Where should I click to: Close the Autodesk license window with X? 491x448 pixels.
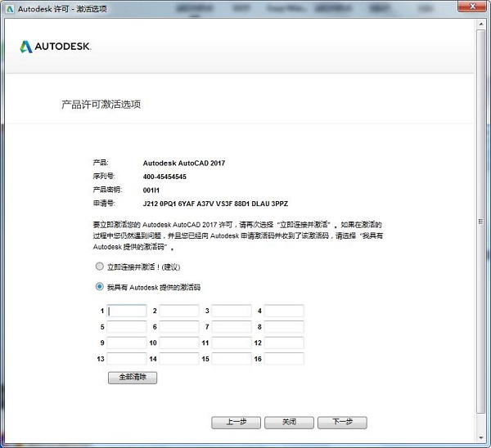(x=472, y=7)
